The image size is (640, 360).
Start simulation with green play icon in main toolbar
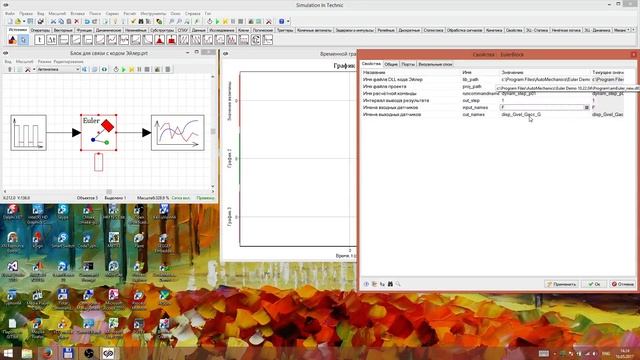coord(217,21)
